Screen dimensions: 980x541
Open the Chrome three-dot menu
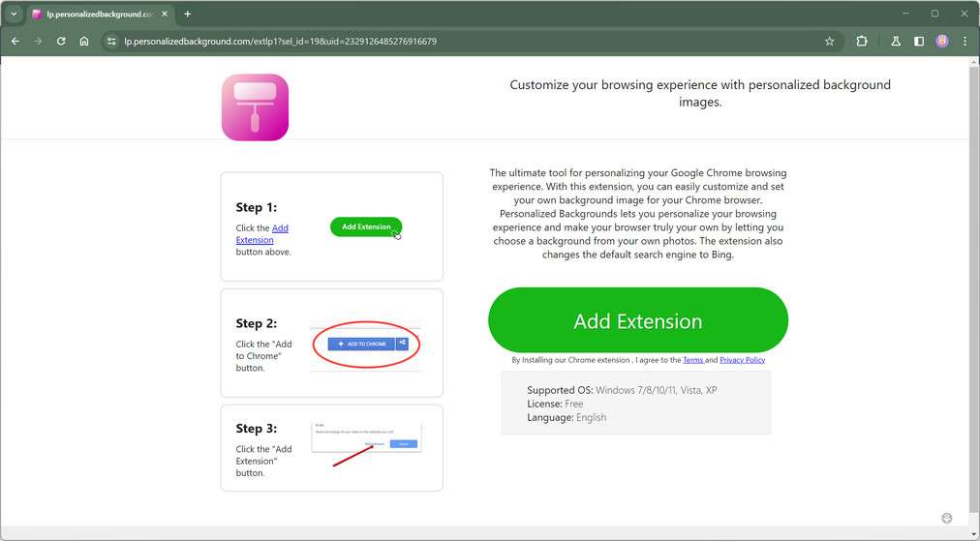(x=965, y=42)
